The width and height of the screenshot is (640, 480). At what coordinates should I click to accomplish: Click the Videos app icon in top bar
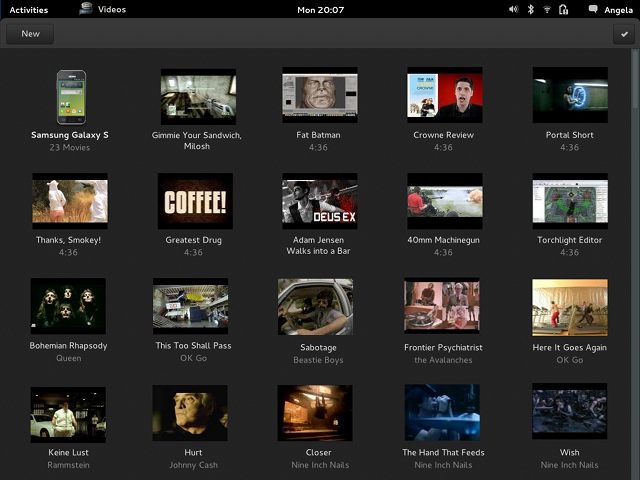click(x=85, y=9)
